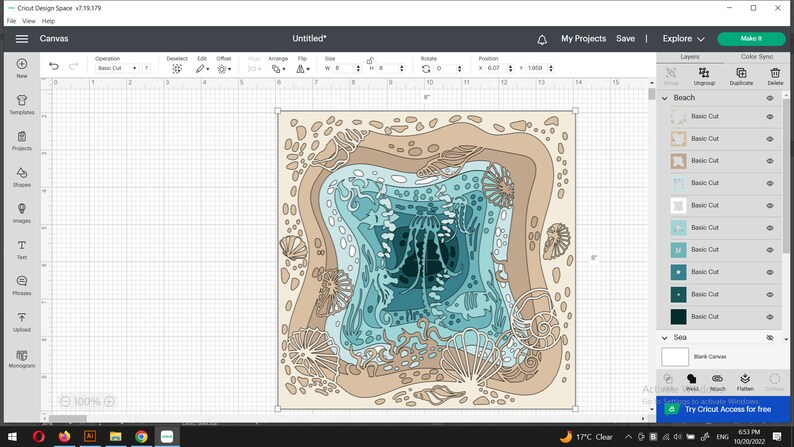The height and width of the screenshot is (447, 794).
Task: Click the Duplicate layer icon
Action: [741, 76]
